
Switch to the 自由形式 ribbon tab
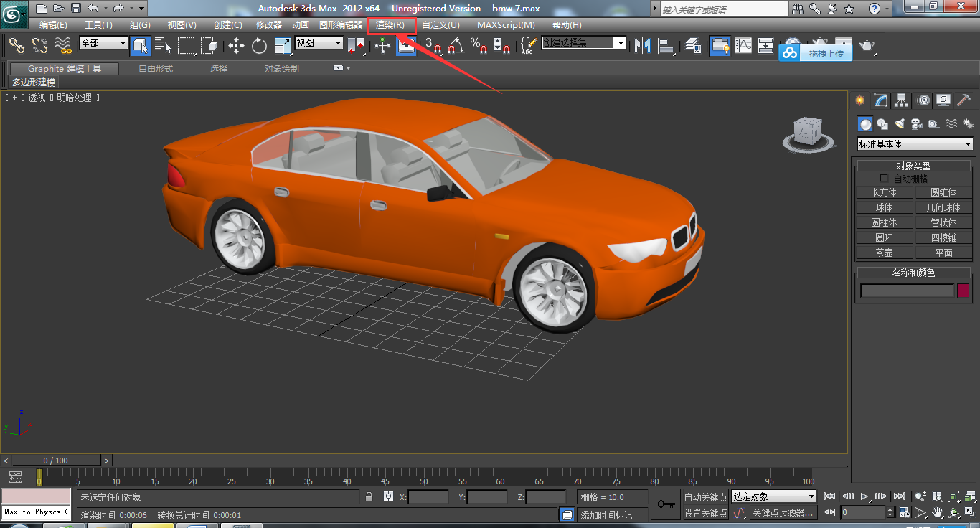(x=156, y=69)
